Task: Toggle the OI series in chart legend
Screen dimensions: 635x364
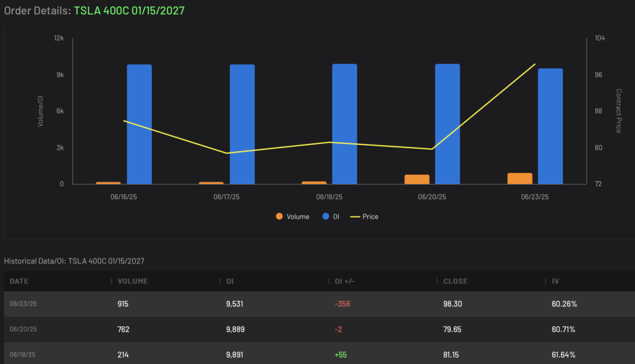Action: tap(331, 216)
